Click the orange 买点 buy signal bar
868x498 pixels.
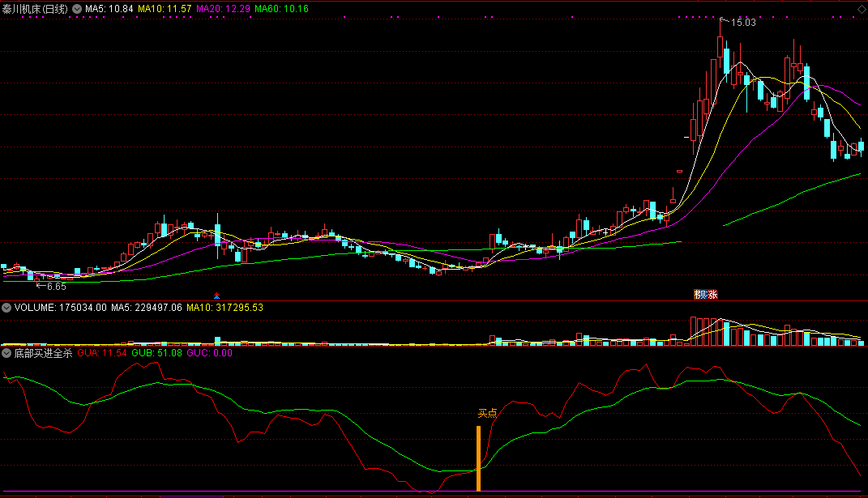point(479,458)
